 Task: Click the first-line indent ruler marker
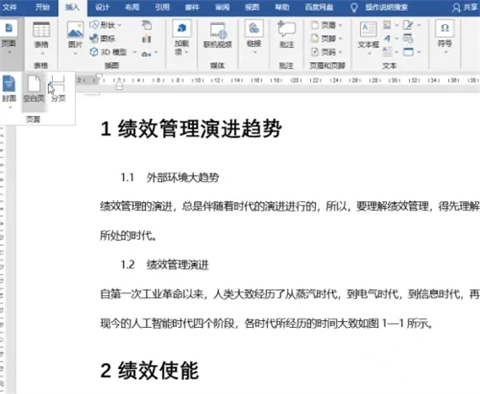pyautogui.click(x=99, y=76)
